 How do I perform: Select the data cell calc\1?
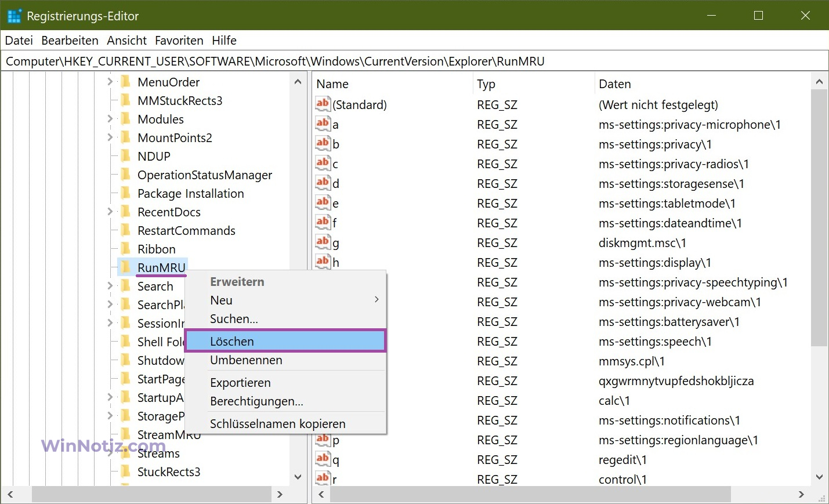[x=614, y=400]
